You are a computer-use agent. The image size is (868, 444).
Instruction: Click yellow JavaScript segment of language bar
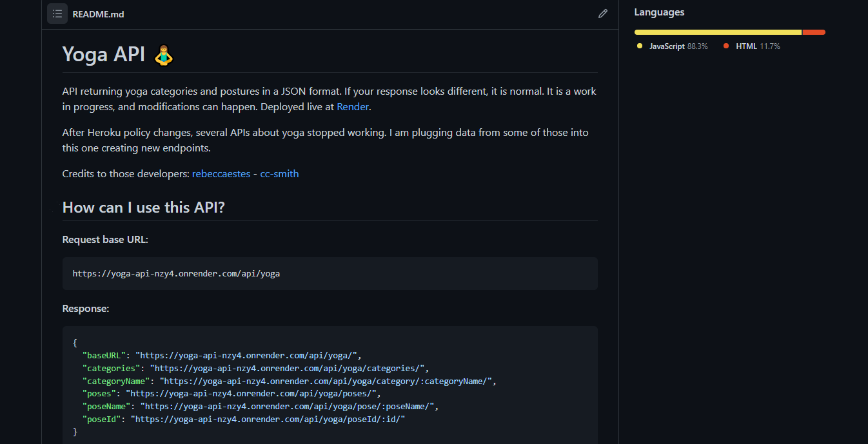click(718, 32)
